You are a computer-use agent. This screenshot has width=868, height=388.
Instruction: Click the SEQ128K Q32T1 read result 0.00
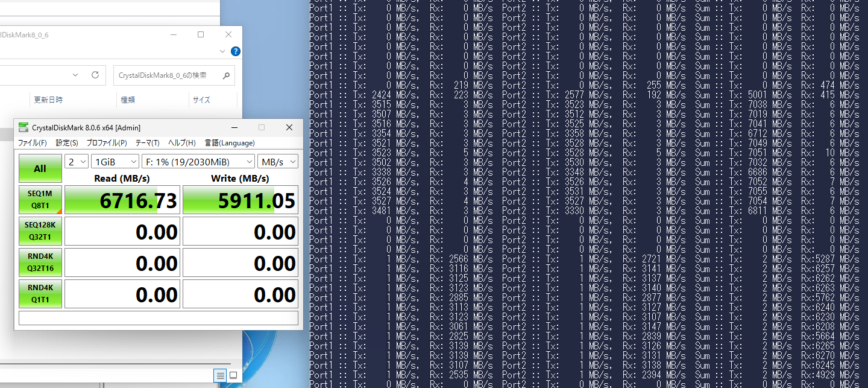tap(122, 231)
